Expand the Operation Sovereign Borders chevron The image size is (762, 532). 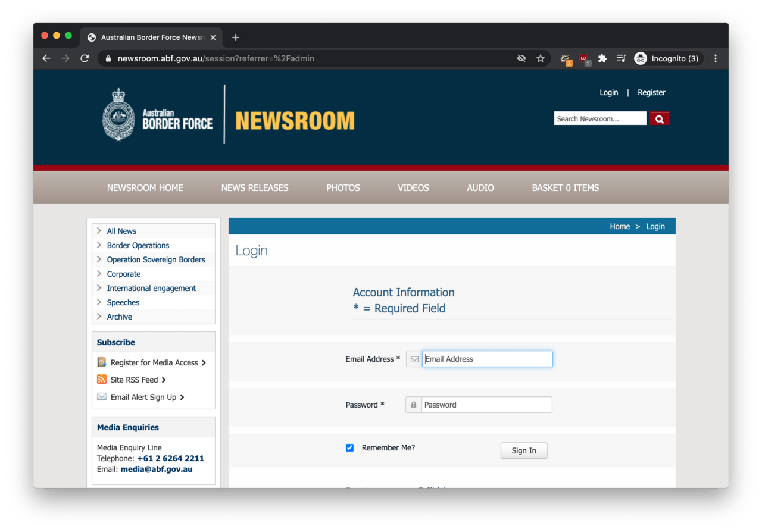click(x=99, y=259)
